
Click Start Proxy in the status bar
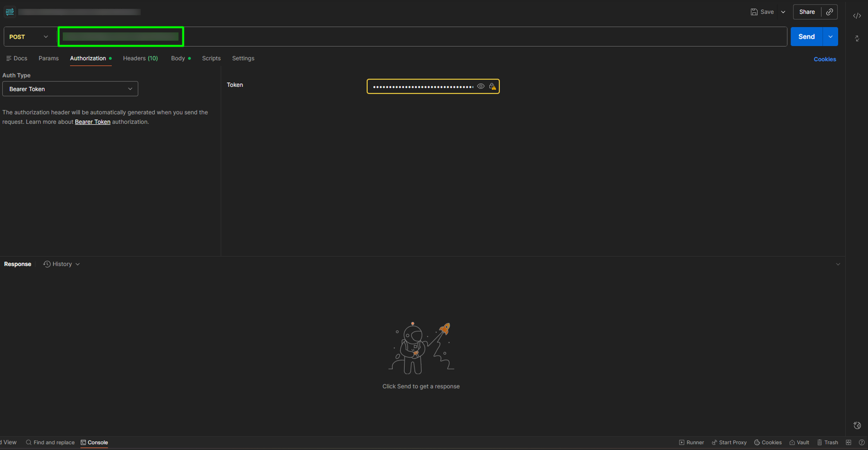point(729,442)
